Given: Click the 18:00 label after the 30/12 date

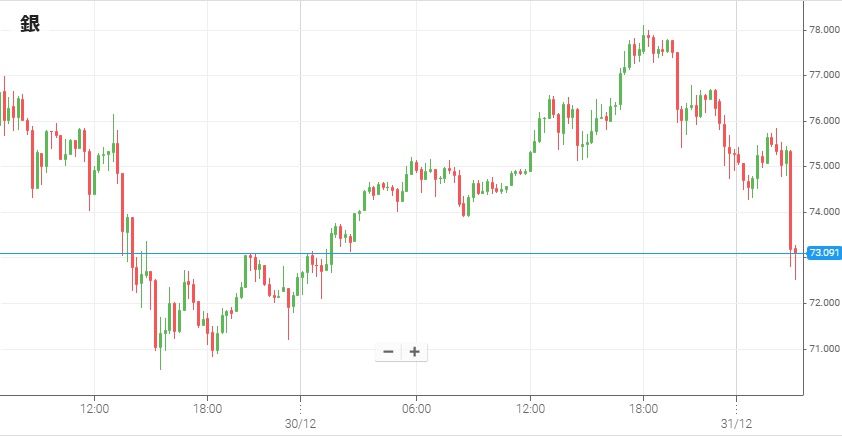Looking at the screenshot, I should pyautogui.click(x=643, y=408).
